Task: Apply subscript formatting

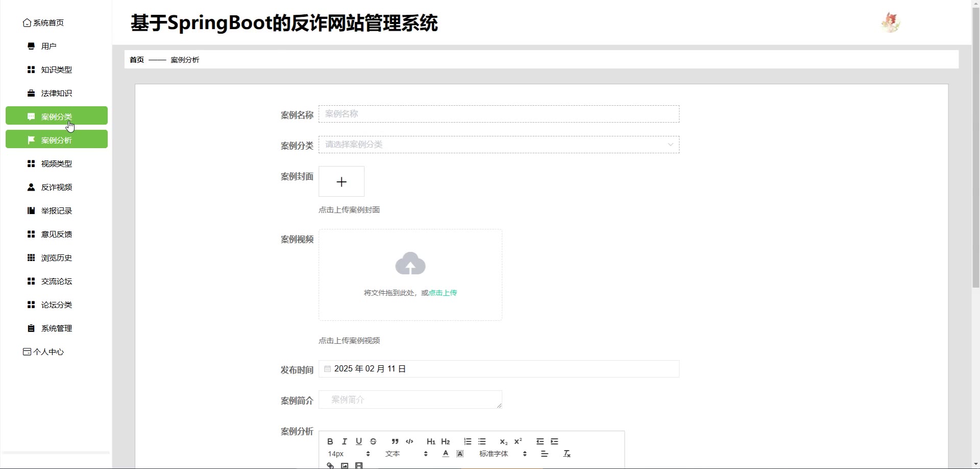Action: click(504, 441)
